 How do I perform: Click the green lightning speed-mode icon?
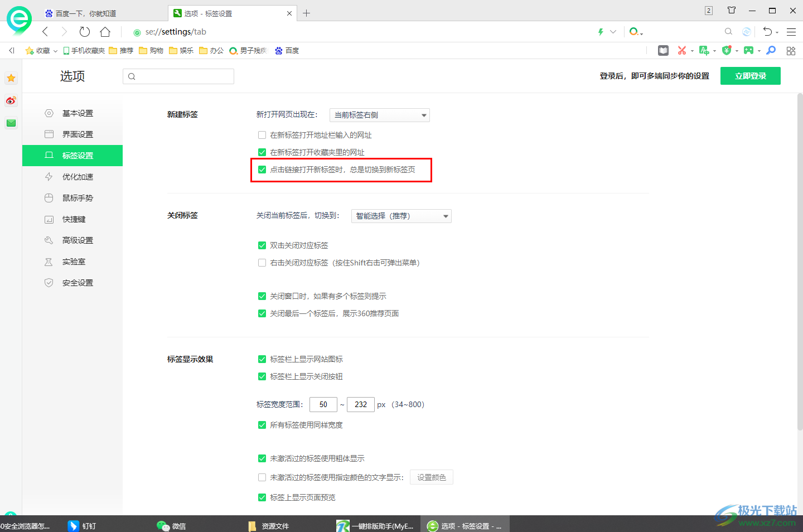pos(601,32)
